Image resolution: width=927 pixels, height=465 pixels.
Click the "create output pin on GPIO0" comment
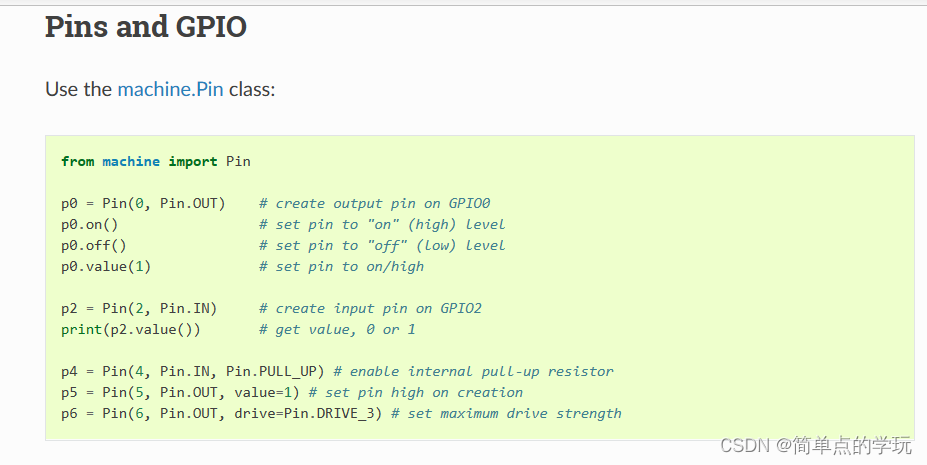(374, 203)
